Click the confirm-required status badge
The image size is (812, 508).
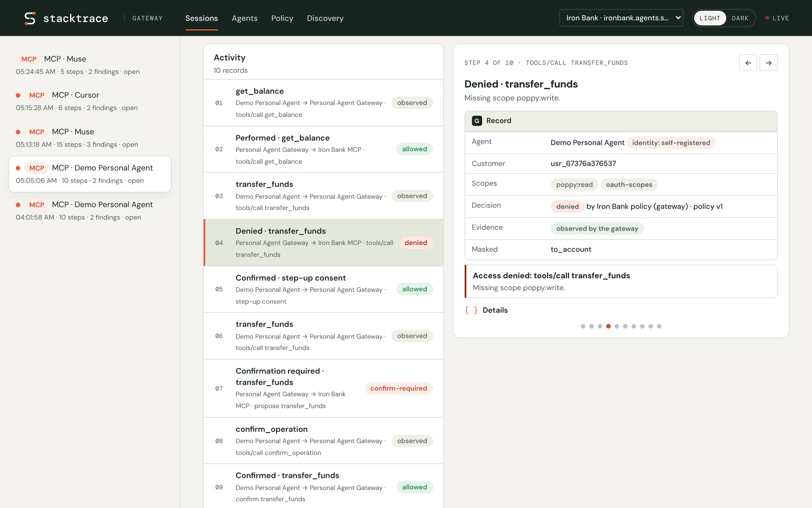[399, 388]
